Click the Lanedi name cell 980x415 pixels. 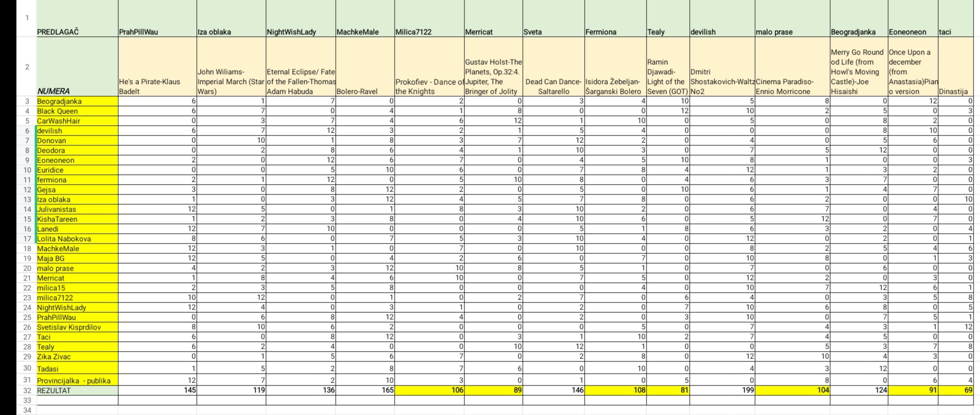coord(77,229)
